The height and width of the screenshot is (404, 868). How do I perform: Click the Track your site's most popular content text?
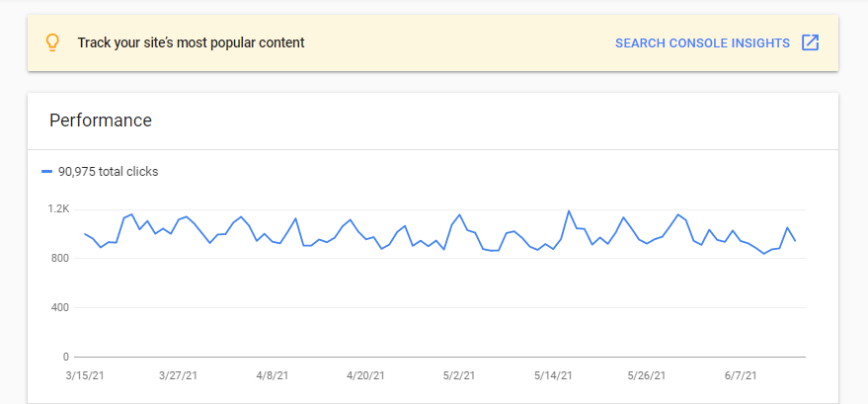point(191,42)
